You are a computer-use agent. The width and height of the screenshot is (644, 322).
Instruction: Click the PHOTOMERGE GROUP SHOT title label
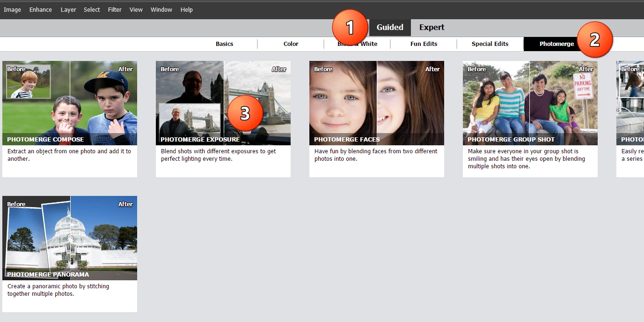tap(511, 139)
